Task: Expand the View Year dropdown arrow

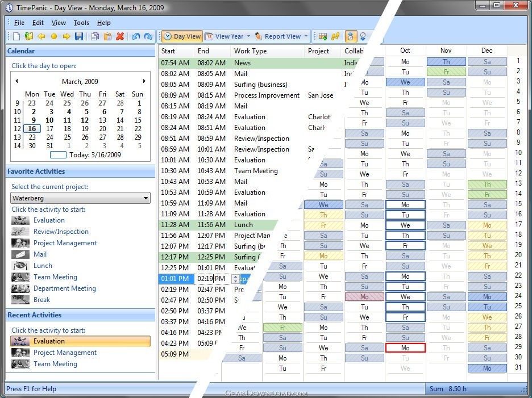Action: [248, 36]
